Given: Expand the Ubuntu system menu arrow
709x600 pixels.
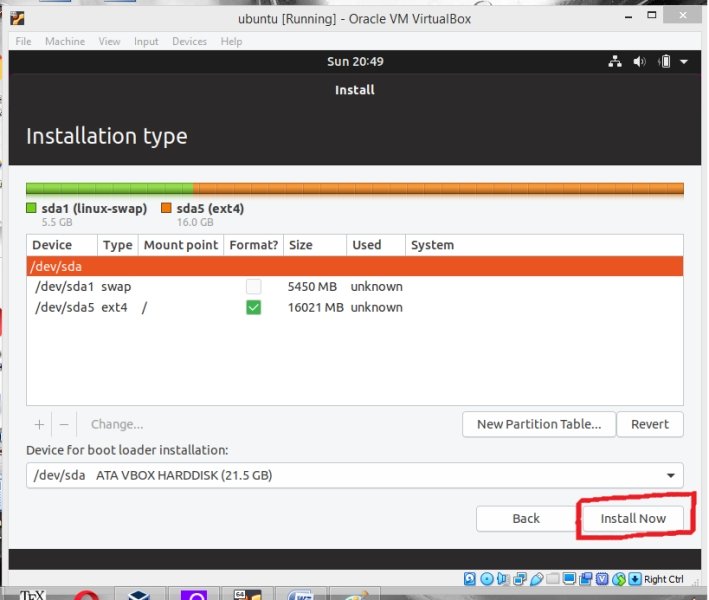Looking at the screenshot, I should tap(684, 61).
